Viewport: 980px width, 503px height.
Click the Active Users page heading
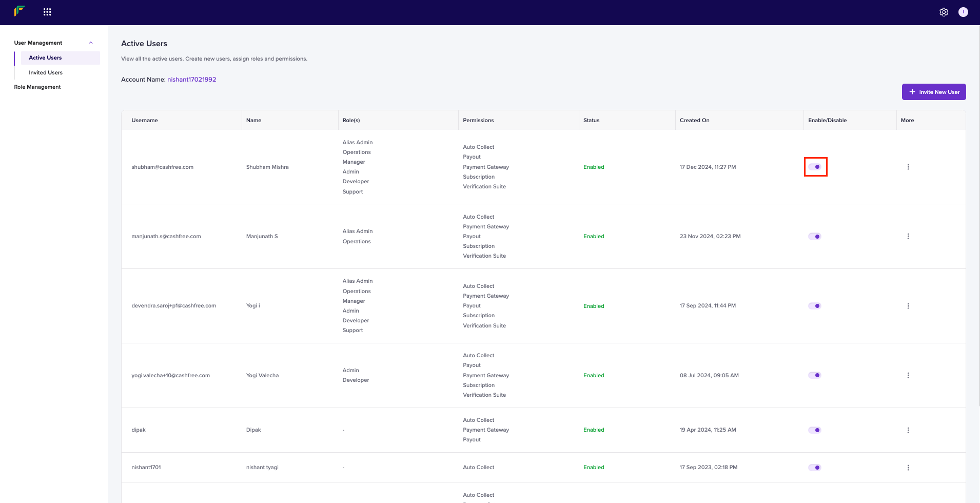[x=144, y=44]
